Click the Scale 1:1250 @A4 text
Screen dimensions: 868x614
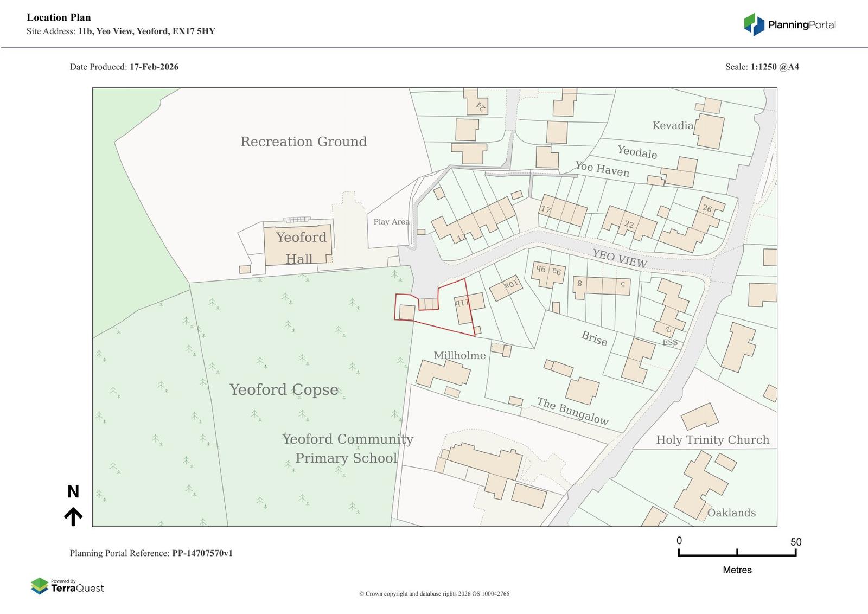pyautogui.click(x=762, y=67)
